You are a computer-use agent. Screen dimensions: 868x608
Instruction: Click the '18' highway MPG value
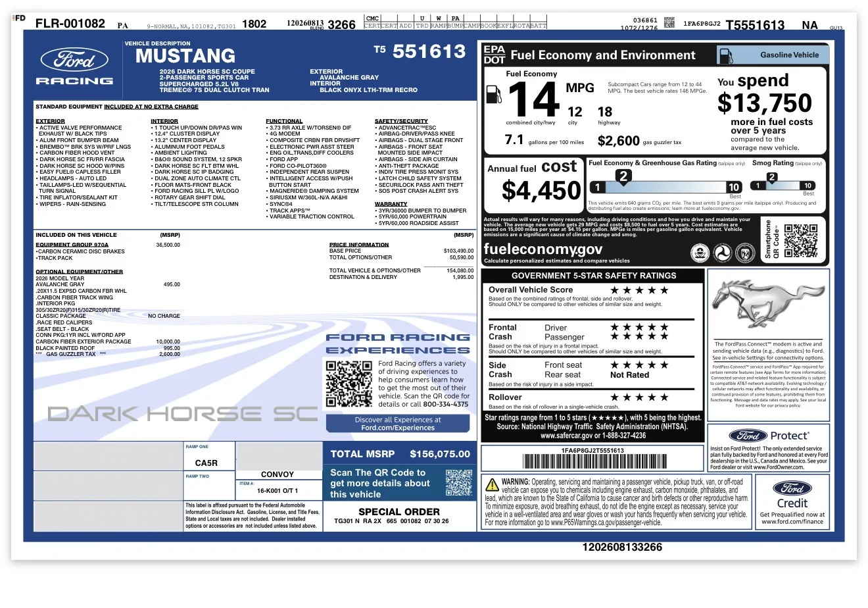tap(605, 113)
